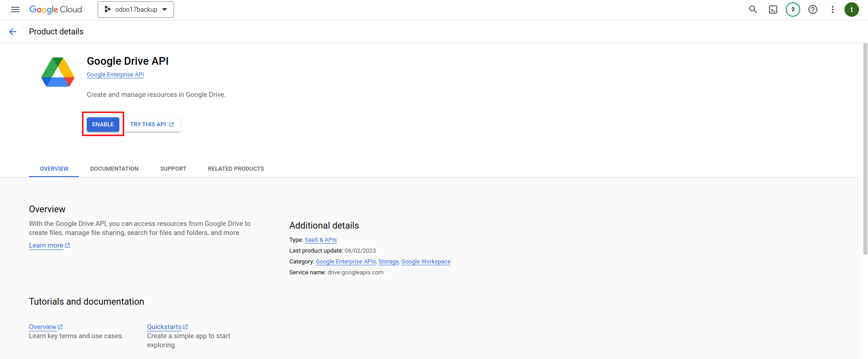Activate Cloud Shell terminal icon

pyautogui.click(x=773, y=10)
